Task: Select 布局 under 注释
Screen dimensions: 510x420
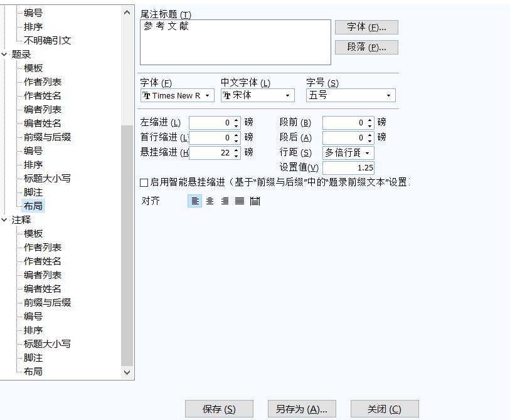Action: [33, 371]
